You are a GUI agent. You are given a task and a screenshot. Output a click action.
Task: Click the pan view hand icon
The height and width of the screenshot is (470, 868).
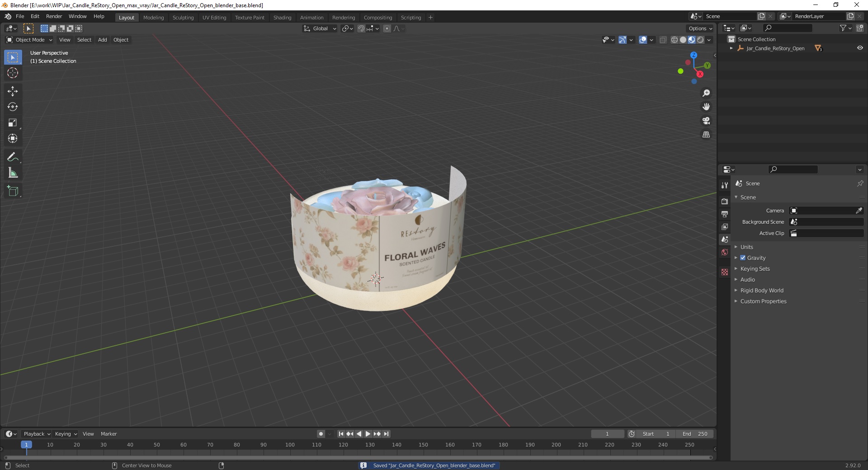click(x=706, y=107)
